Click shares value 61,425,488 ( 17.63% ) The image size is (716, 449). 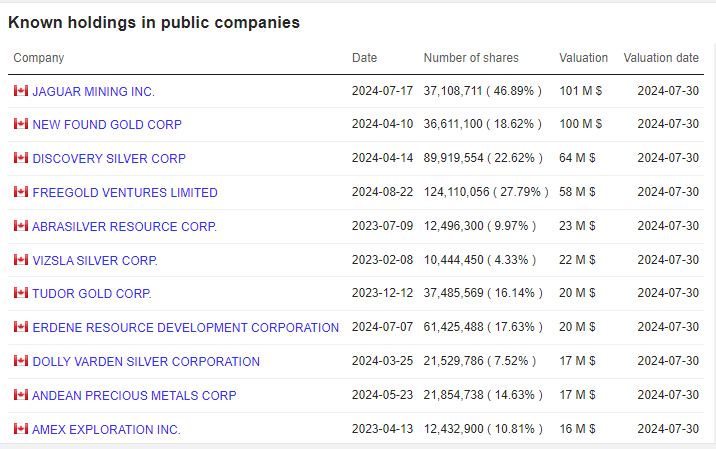click(x=483, y=327)
